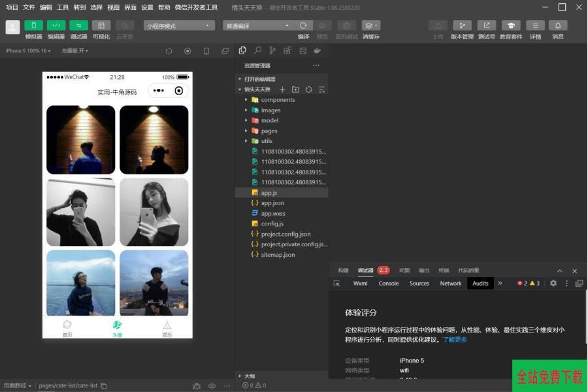Click the element inspector picker icon
588x392 pixels.
(x=337, y=284)
